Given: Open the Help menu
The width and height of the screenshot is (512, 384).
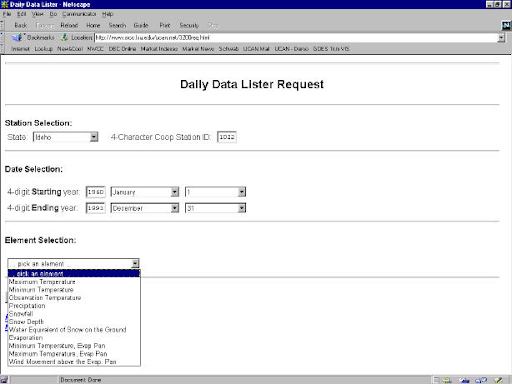Looking at the screenshot, I should 108,14.
